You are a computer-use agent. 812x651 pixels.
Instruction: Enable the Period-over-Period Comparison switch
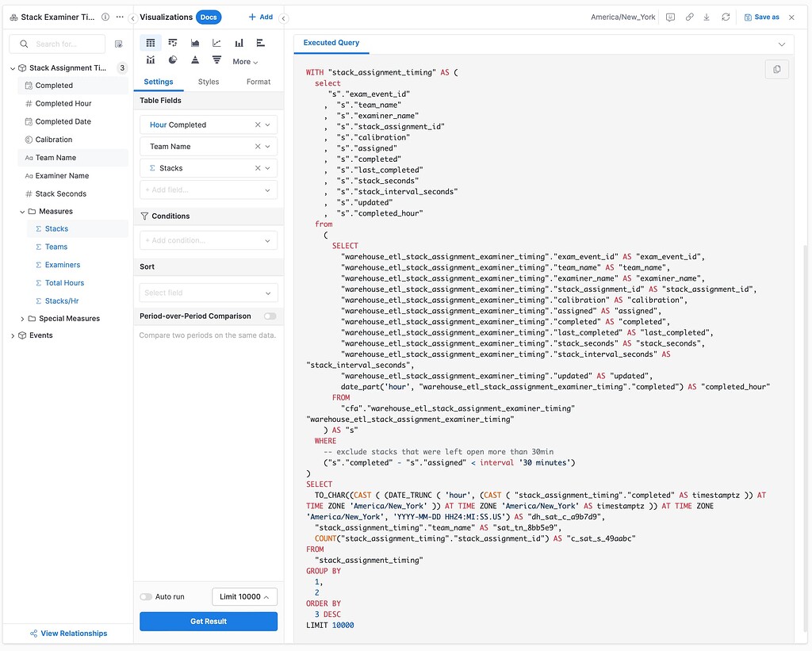pos(270,316)
